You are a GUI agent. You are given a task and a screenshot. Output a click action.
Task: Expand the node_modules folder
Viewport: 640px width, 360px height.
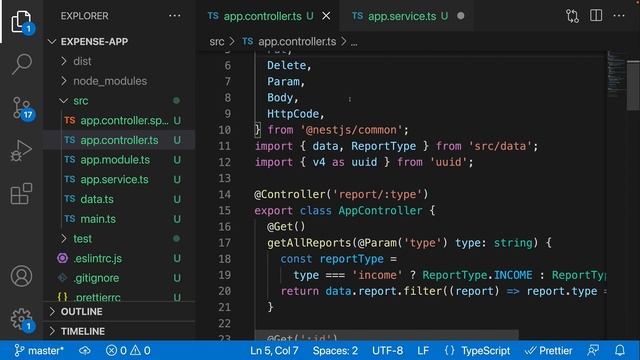[x=119, y=81]
